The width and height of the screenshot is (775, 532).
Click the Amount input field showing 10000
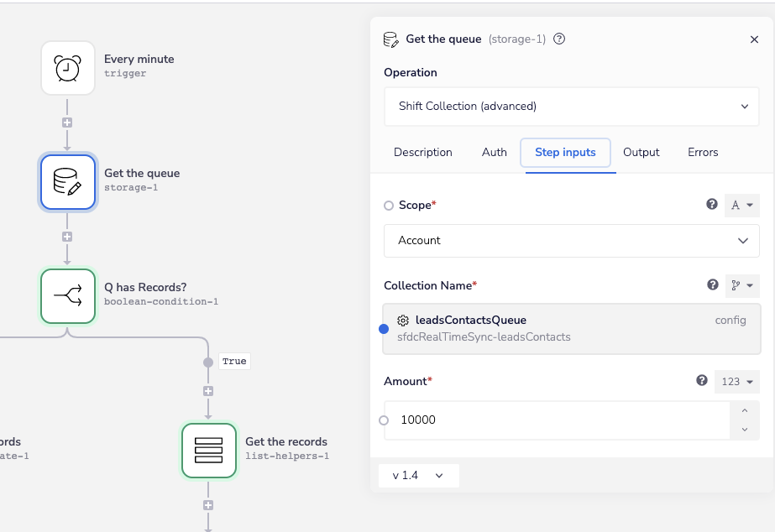pyautogui.click(x=554, y=420)
